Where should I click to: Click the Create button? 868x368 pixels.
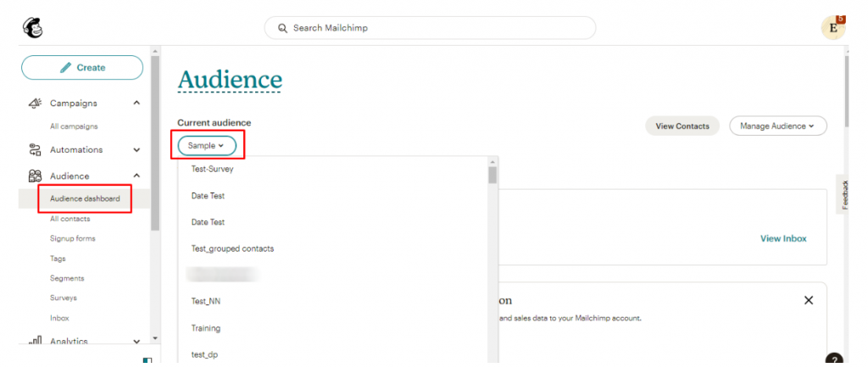[82, 68]
